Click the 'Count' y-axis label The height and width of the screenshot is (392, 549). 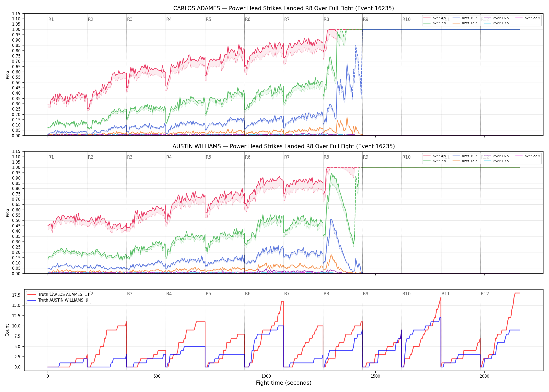(x=7, y=330)
